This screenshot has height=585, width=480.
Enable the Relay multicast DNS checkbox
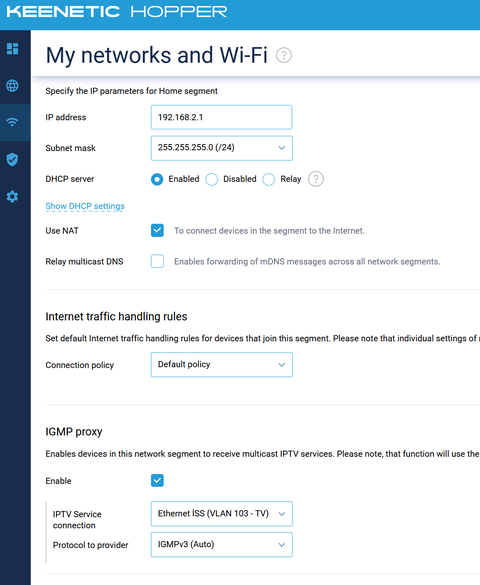[157, 261]
